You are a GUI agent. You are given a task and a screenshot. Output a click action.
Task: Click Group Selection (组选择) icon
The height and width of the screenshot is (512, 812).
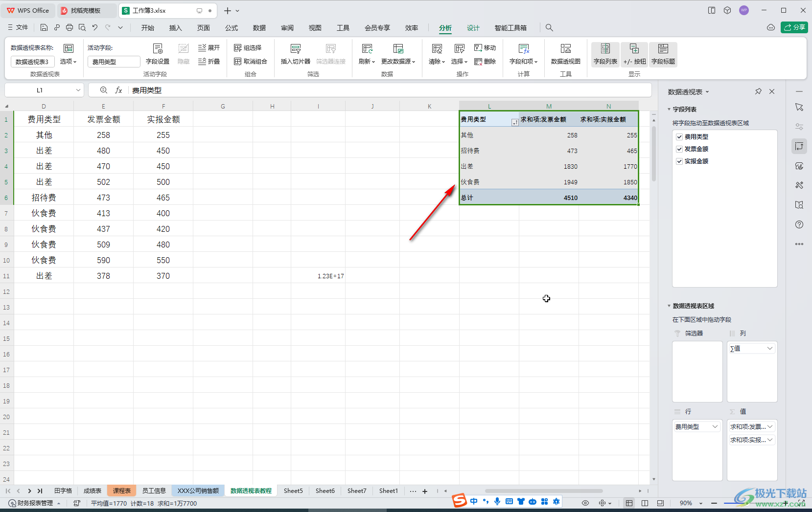tap(238, 47)
